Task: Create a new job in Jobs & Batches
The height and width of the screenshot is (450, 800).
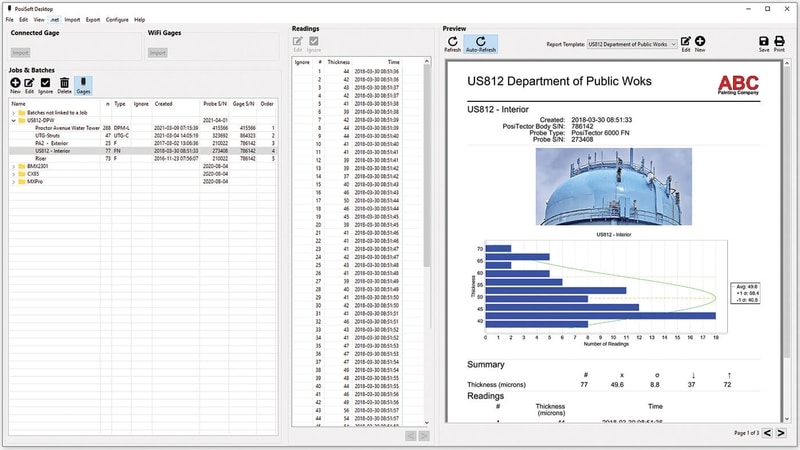Action: click(x=16, y=85)
